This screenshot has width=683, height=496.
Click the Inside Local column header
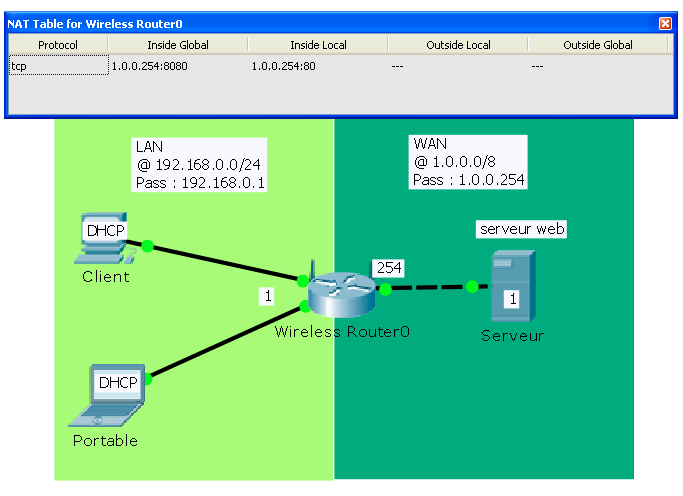[318, 45]
